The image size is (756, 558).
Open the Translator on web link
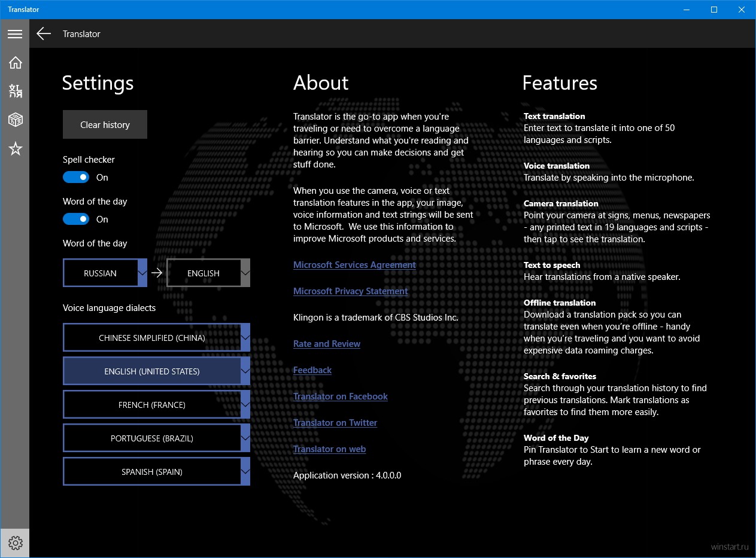[x=329, y=449]
